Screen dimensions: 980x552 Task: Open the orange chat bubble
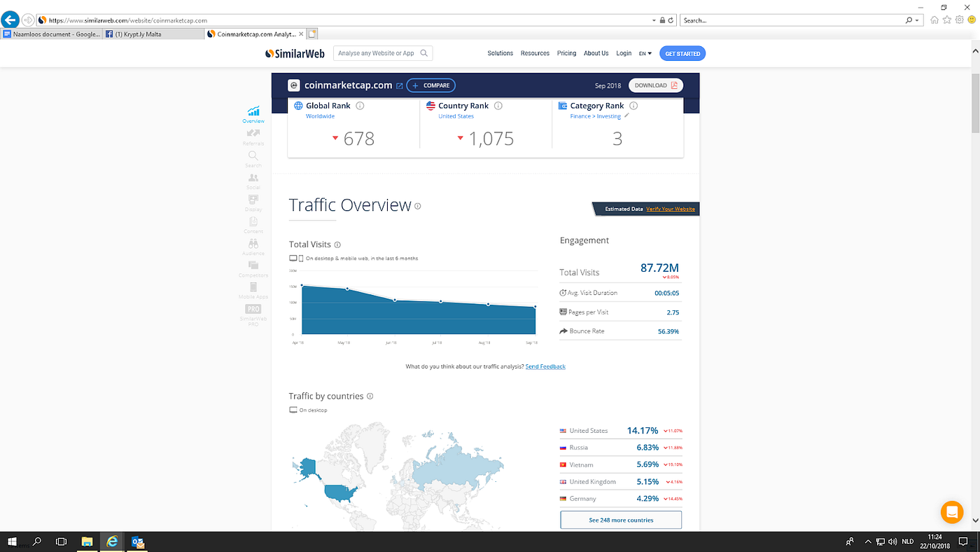(952, 512)
